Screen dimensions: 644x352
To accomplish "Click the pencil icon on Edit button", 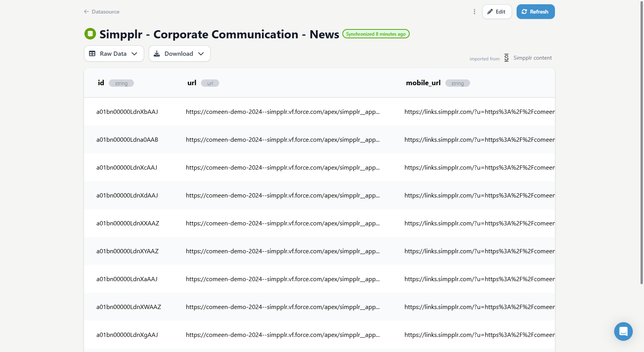I will coord(490,12).
